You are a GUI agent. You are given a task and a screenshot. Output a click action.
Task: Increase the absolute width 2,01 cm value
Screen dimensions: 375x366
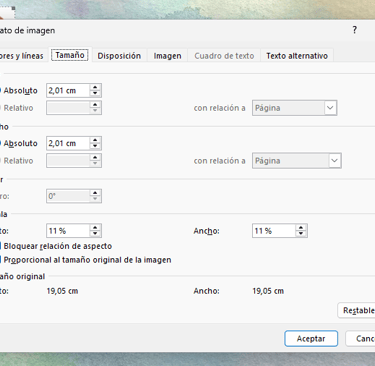(x=95, y=140)
